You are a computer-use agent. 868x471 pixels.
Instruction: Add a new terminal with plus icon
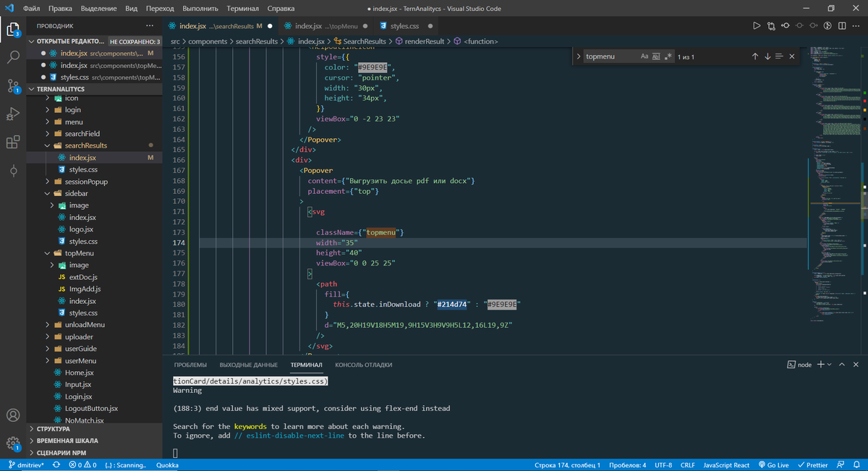820,365
